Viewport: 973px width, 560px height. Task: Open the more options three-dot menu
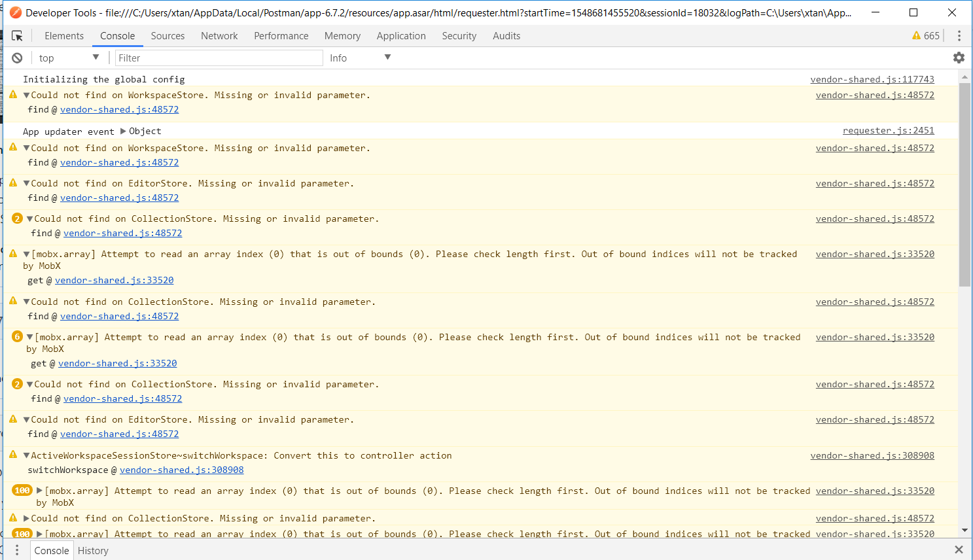[x=959, y=36]
